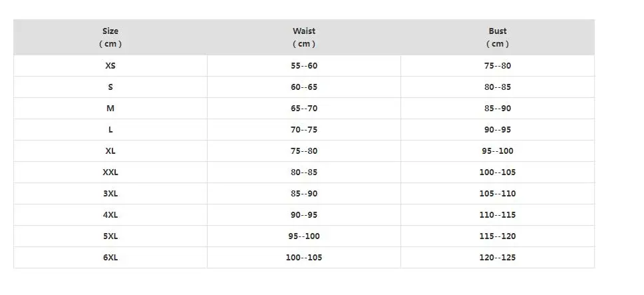This screenshot has height=295, width=644.
Task: Click bust value 105--110 in 3XL row
Action: tap(498, 194)
